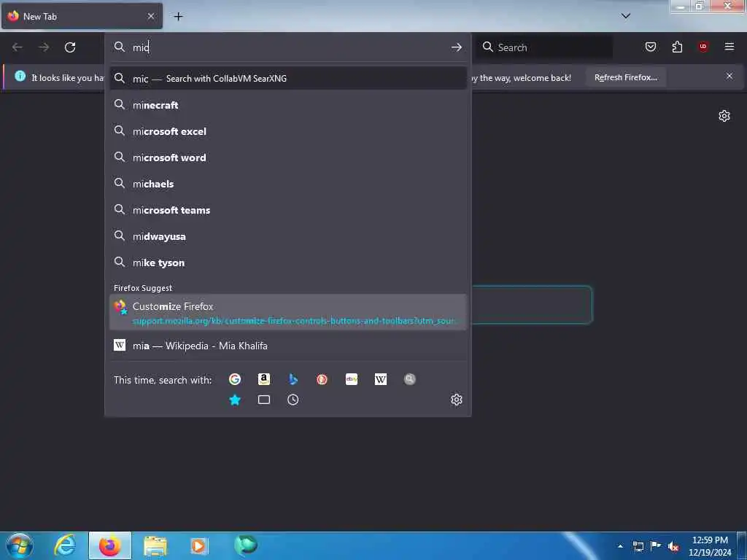Click the taskbar clock showing 12:59 PM
Screen dimensions: 747x560
click(x=709, y=546)
